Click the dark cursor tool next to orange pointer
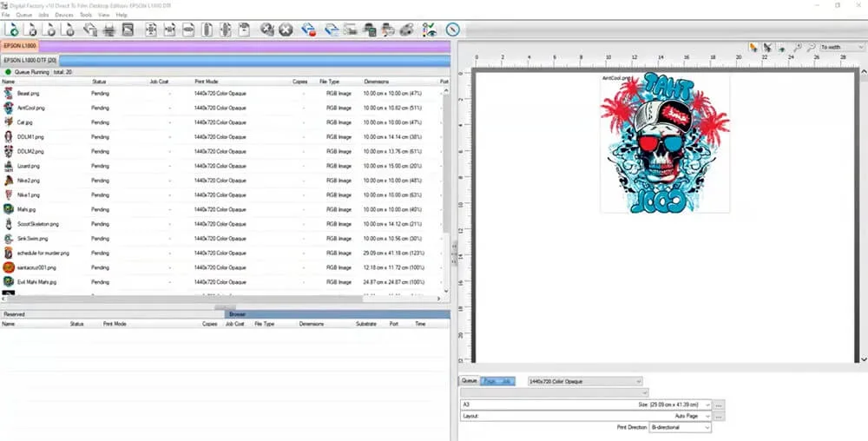Viewport: 868px width, 441px height. point(767,48)
